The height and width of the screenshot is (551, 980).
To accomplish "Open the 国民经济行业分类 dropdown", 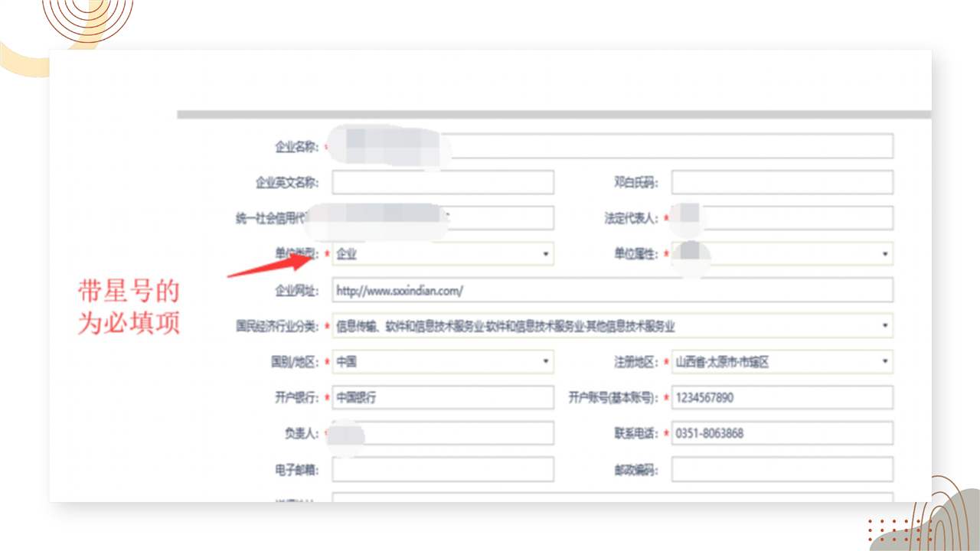I will 612,326.
